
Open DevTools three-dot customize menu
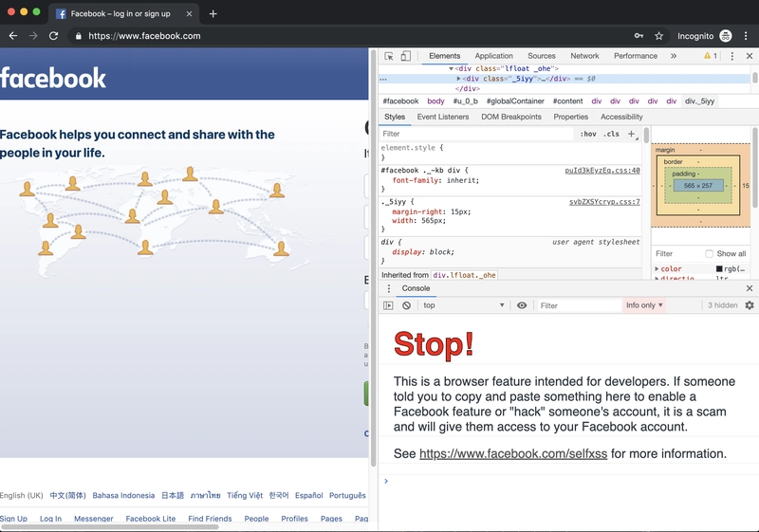(731, 56)
